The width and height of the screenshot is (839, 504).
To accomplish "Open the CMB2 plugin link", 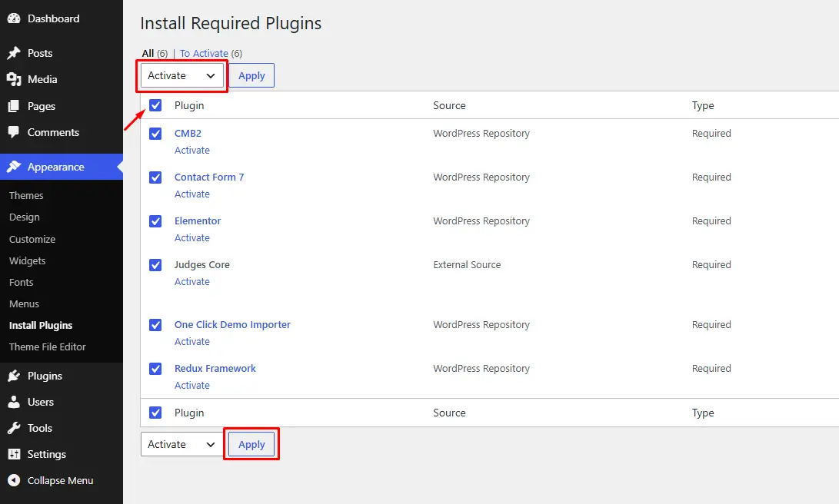I will pos(188,133).
